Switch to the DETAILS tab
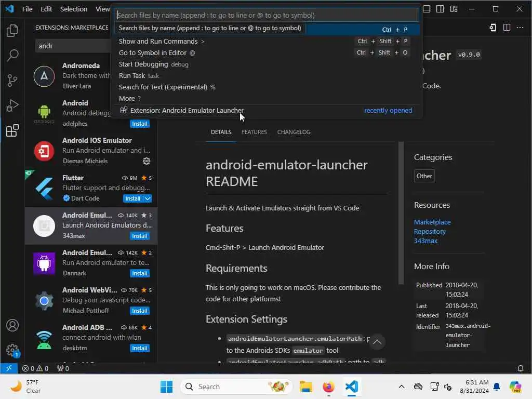This screenshot has height=399, width=532. point(221,132)
